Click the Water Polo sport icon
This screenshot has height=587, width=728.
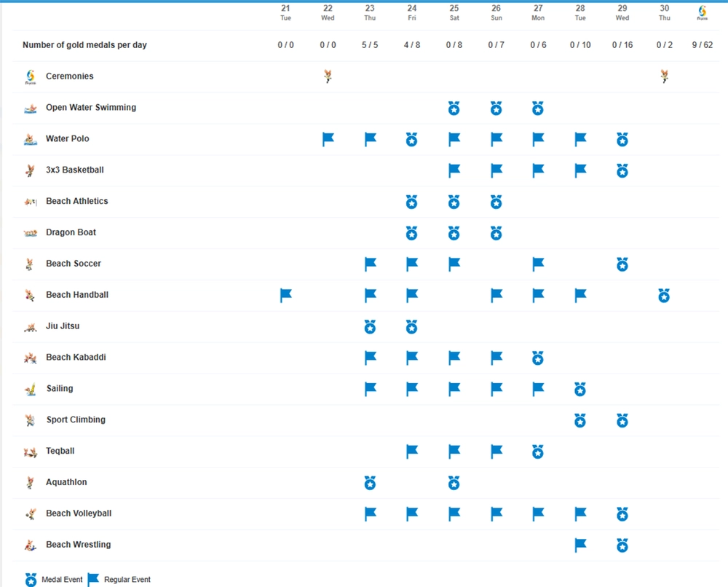coord(31,139)
